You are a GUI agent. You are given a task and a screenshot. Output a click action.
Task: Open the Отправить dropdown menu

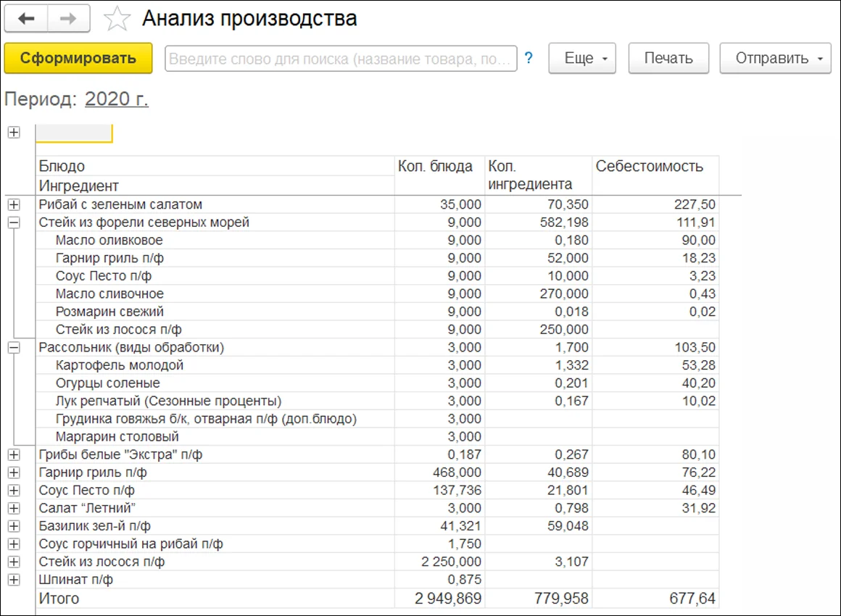point(775,59)
